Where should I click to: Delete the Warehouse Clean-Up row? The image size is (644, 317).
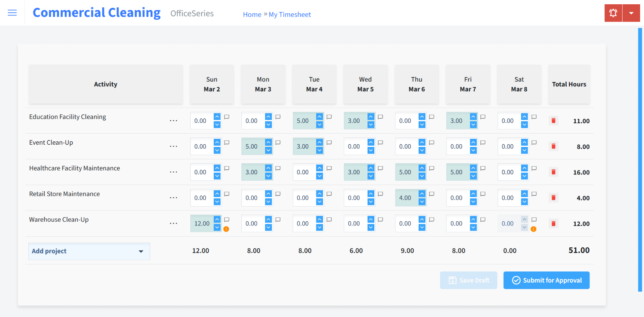click(x=553, y=223)
